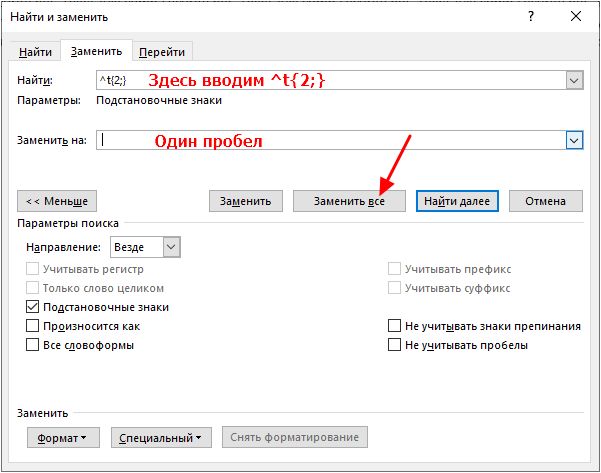Expand the Заменить на field dropdown
The width and height of the screenshot is (601, 473).
coord(574,140)
